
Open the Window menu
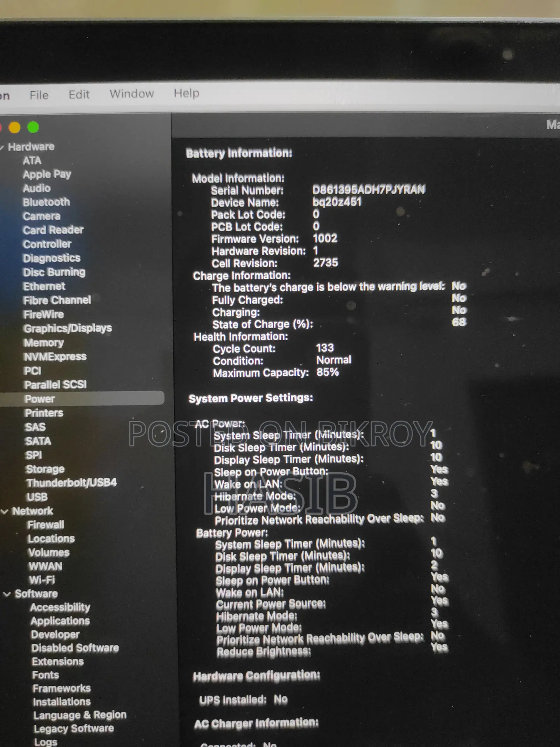132,94
